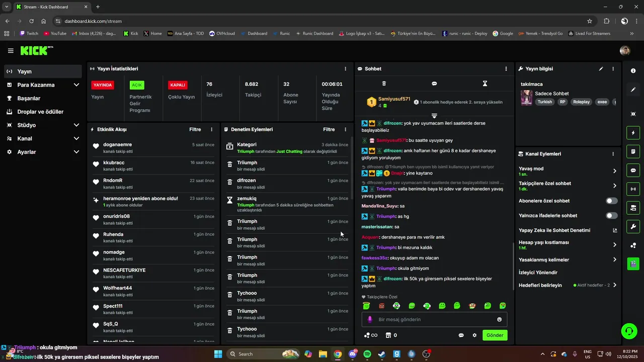Click the wrench icon in right sidebar
The image size is (644, 362).
[633, 226]
